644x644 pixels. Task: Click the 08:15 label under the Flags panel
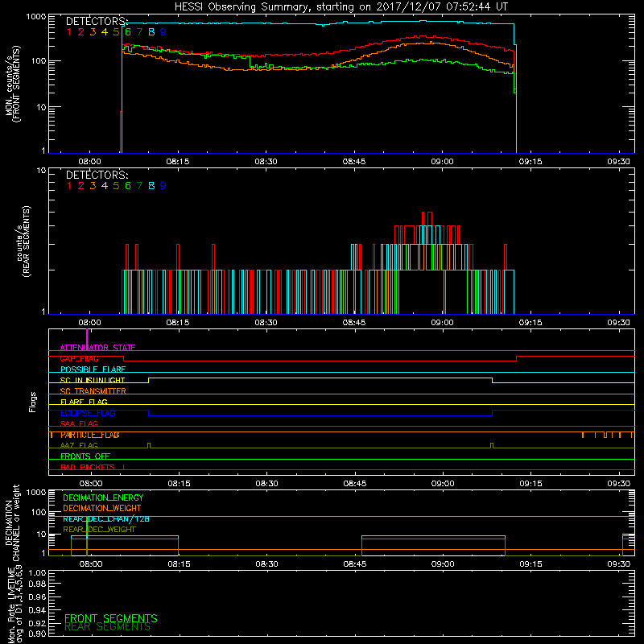coord(179,484)
